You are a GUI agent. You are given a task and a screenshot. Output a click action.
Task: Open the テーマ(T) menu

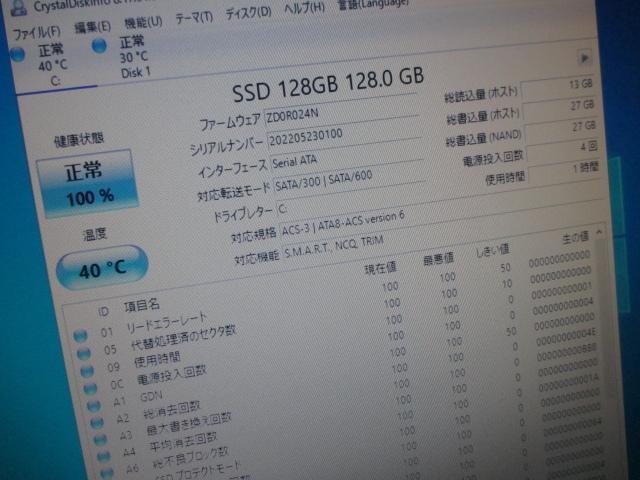coord(194,18)
